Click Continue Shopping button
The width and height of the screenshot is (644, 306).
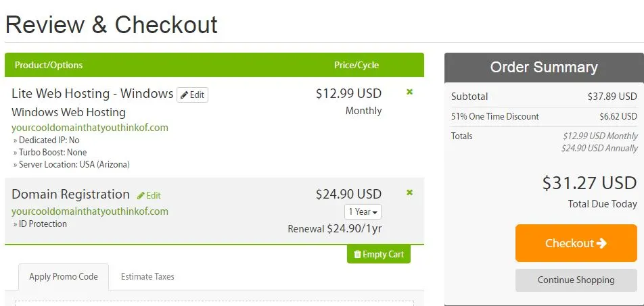pos(576,280)
